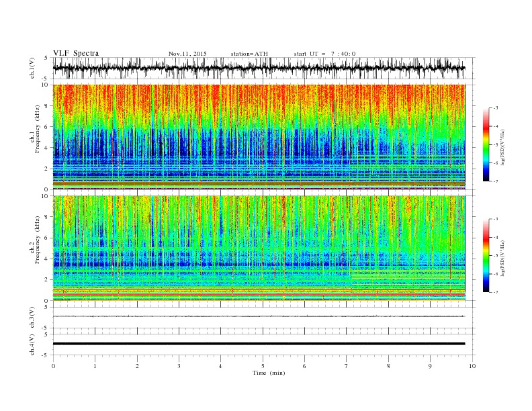Click the "ch.3(V)" axis label
The image size is (532, 411).
tap(32, 318)
